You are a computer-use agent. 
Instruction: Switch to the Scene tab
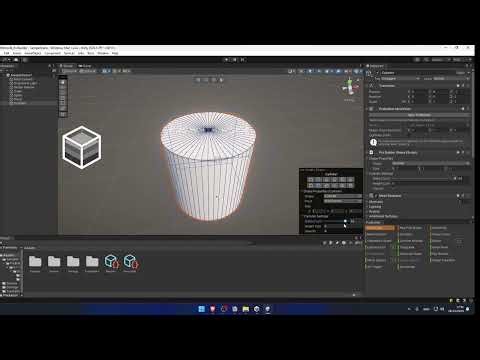67,66
